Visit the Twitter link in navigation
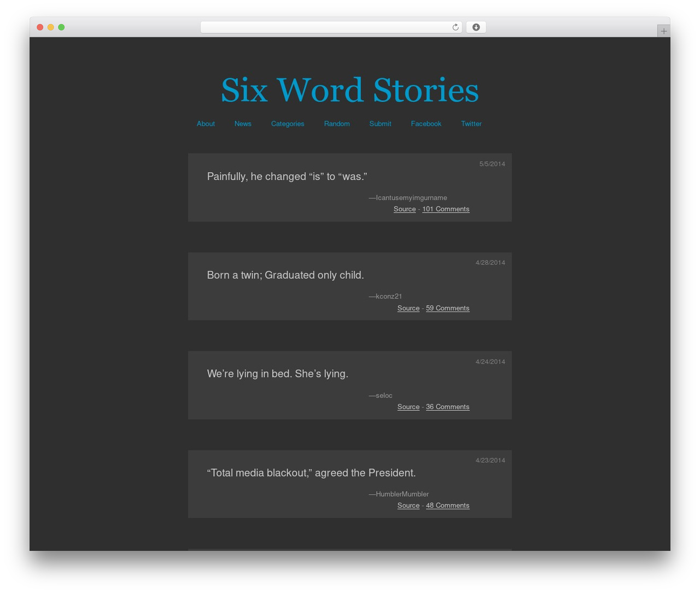The width and height of the screenshot is (700, 593). pyautogui.click(x=471, y=124)
